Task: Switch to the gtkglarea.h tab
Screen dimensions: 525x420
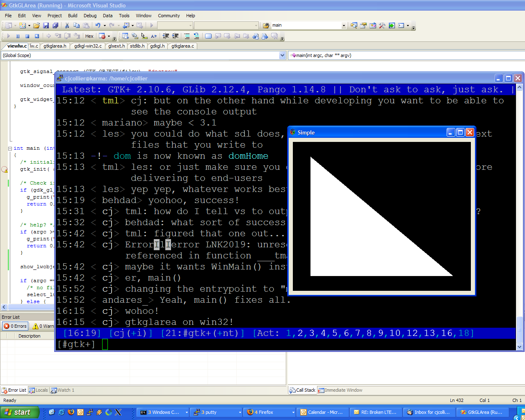Action: [55, 46]
